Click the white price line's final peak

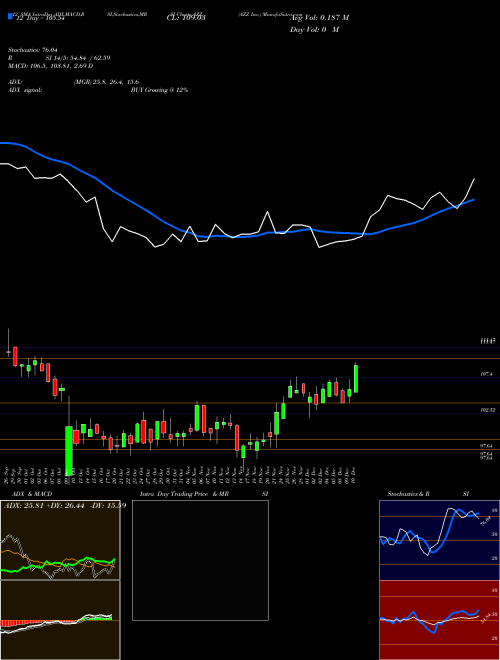click(474, 179)
